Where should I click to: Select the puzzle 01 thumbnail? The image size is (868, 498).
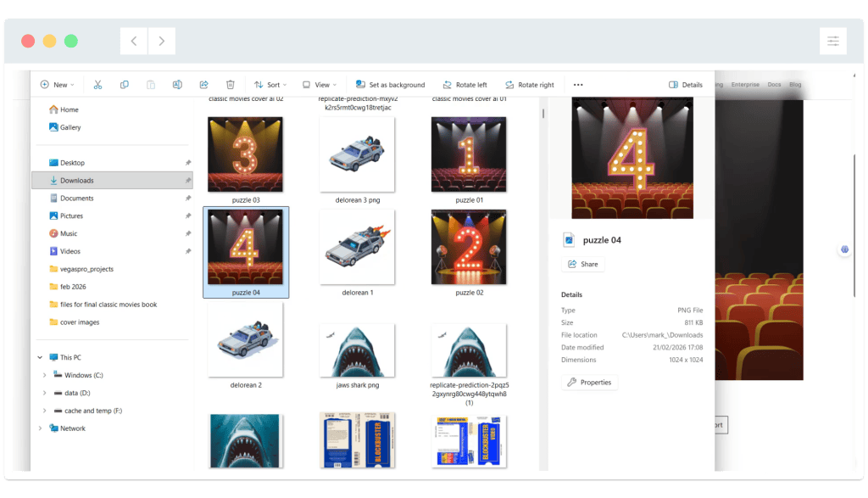point(469,154)
